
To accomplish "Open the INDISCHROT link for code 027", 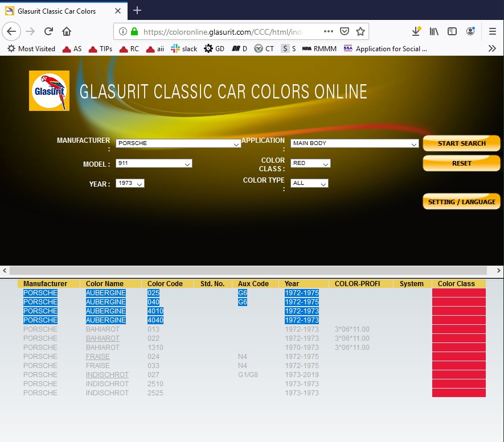I will [x=107, y=375].
